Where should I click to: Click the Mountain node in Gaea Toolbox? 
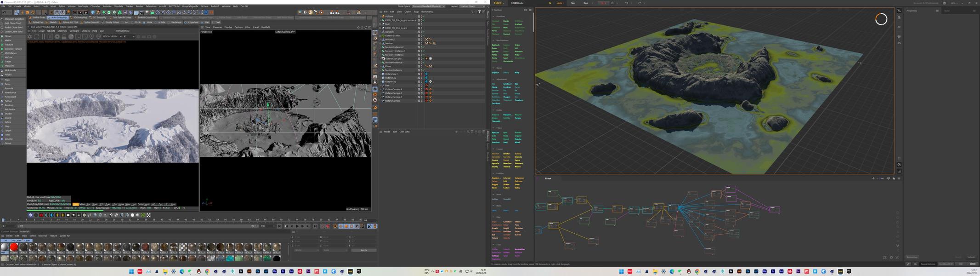tap(519, 52)
